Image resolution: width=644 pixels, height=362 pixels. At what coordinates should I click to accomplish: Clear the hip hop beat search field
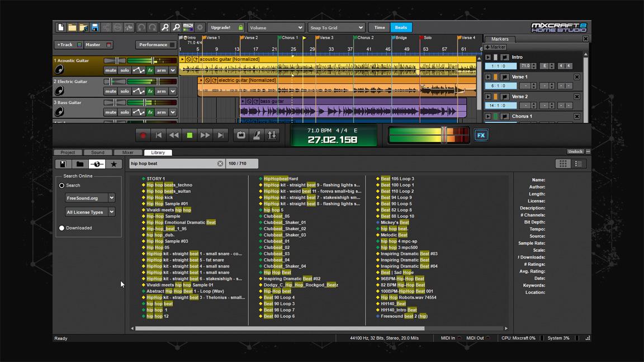click(220, 164)
